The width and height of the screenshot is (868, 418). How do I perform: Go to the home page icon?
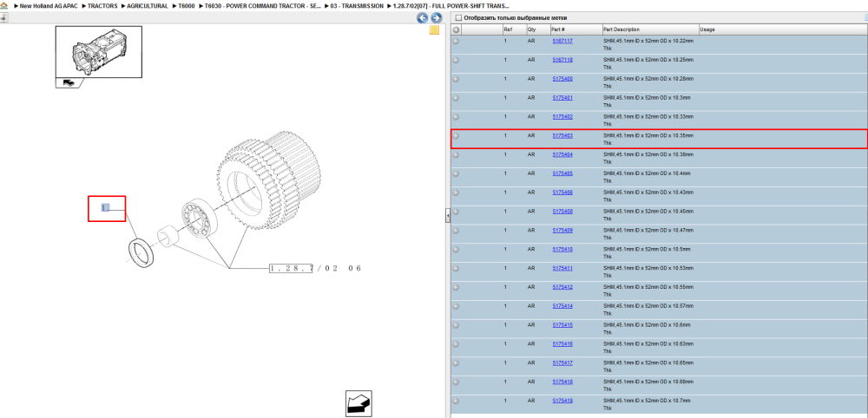[3, 5]
